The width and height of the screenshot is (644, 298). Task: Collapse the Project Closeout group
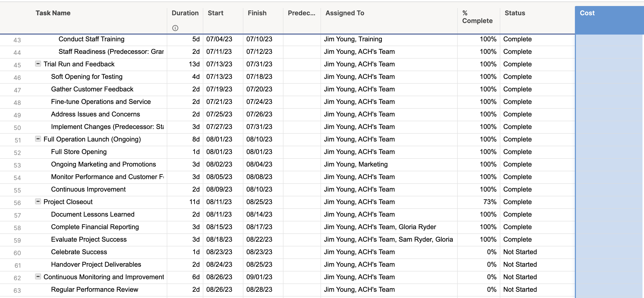click(38, 202)
